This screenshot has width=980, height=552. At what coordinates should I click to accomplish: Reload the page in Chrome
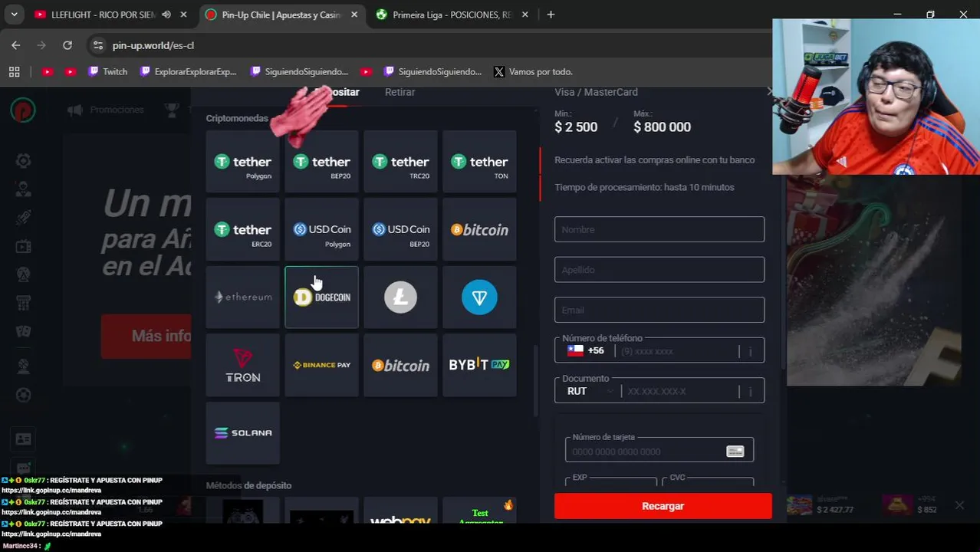(67, 45)
